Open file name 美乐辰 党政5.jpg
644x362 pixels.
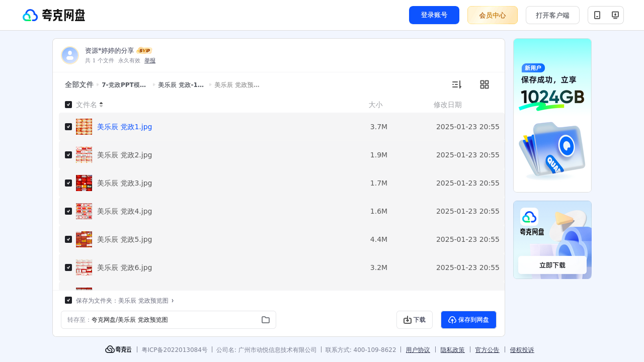[x=125, y=239]
